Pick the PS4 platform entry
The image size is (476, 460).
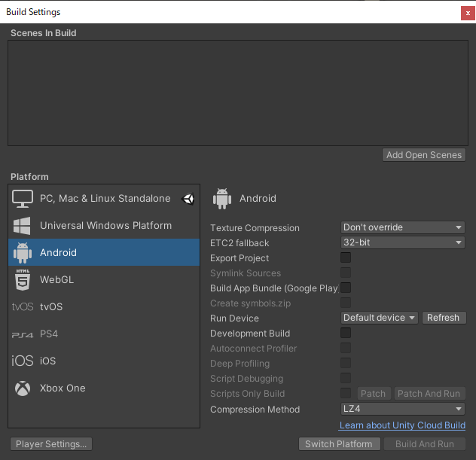(x=104, y=334)
